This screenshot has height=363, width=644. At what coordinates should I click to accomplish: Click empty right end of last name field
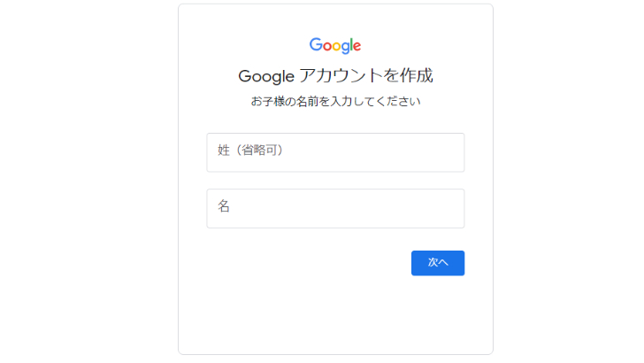point(432,152)
